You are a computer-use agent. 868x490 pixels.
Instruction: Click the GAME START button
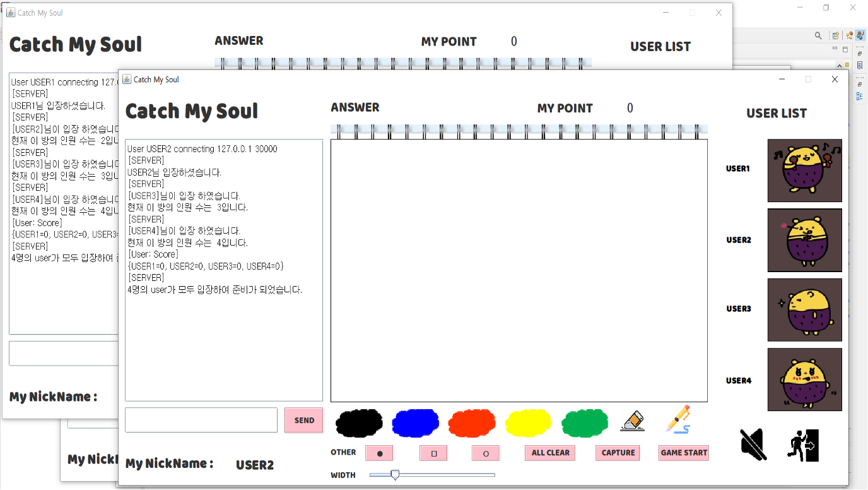684,453
